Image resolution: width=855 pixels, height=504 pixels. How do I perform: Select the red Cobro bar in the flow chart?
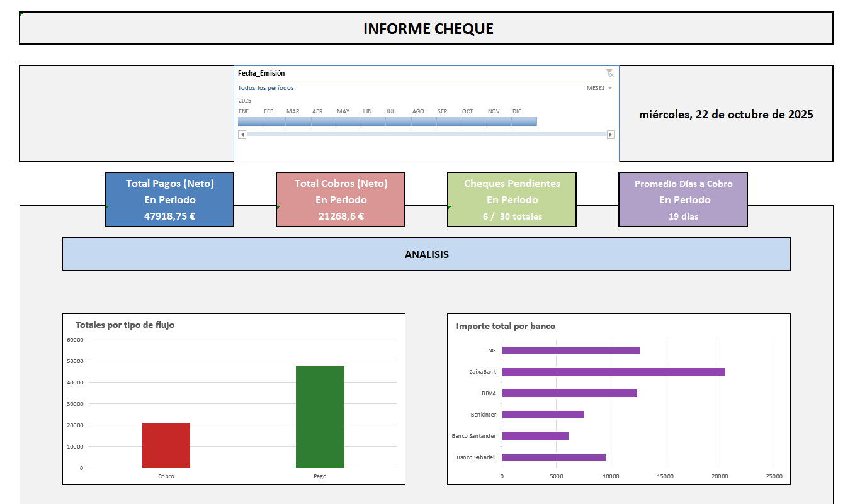(x=166, y=445)
